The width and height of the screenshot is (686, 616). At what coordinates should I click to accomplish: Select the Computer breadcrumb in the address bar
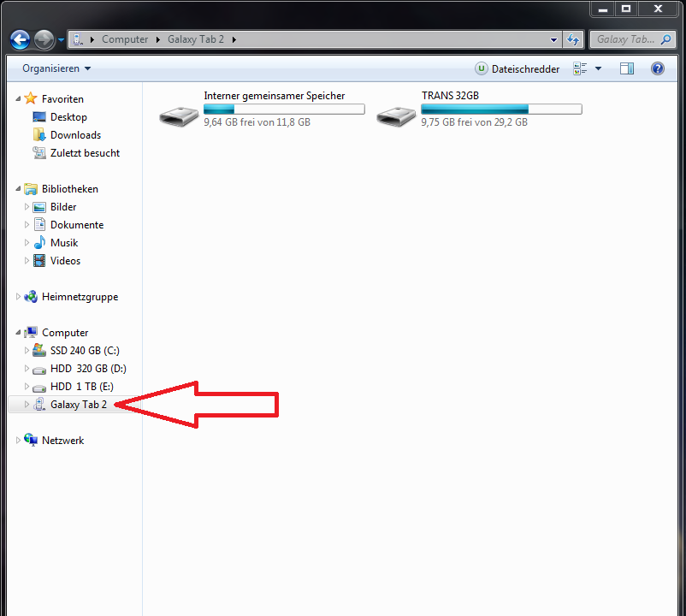pyautogui.click(x=125, y=39)
